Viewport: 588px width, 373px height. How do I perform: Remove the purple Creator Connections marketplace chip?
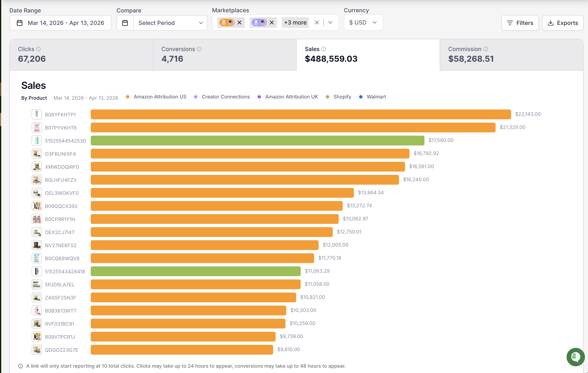click(x=272, y=23)
